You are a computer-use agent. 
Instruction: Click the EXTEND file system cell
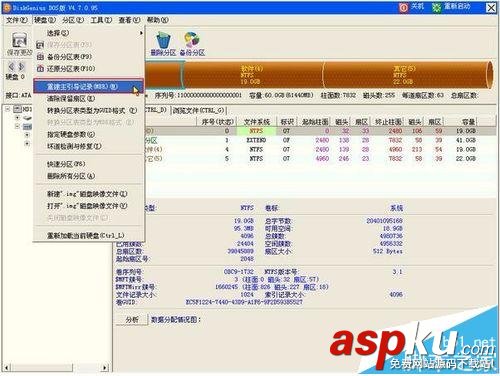pyautogui.click(x=256, y=140)
